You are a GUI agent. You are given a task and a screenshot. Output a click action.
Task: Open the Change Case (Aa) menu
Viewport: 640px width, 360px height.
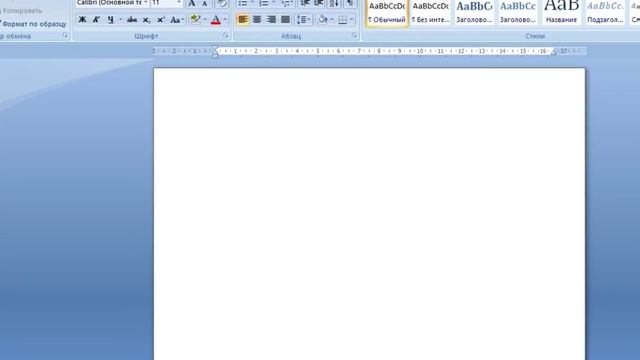tap(177, 20)
